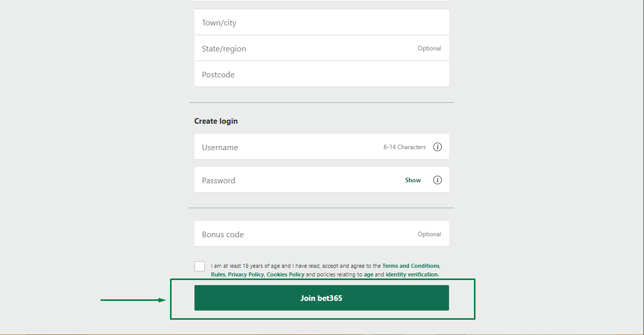Open the Terms and Conditions link
644x335 pixels.
point(410,266)
